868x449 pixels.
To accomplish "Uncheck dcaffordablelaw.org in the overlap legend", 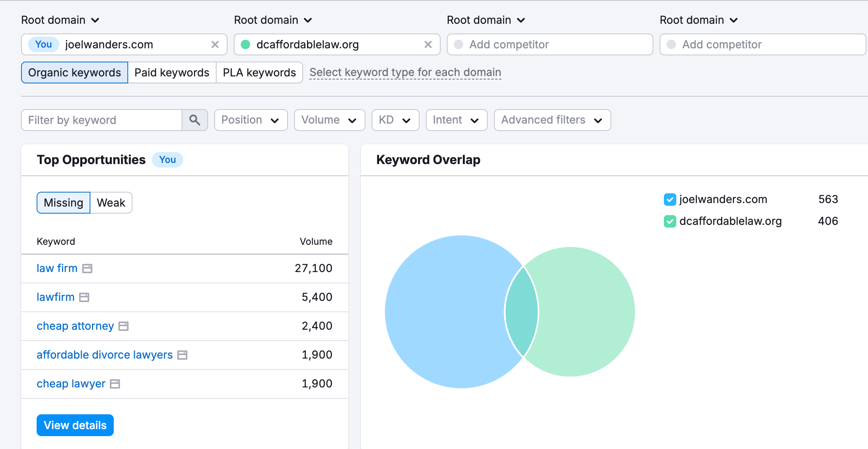I will (670, 221).
